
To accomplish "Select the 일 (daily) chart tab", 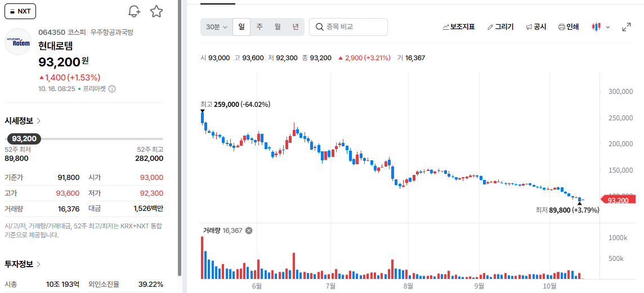I will pos(241,27).
